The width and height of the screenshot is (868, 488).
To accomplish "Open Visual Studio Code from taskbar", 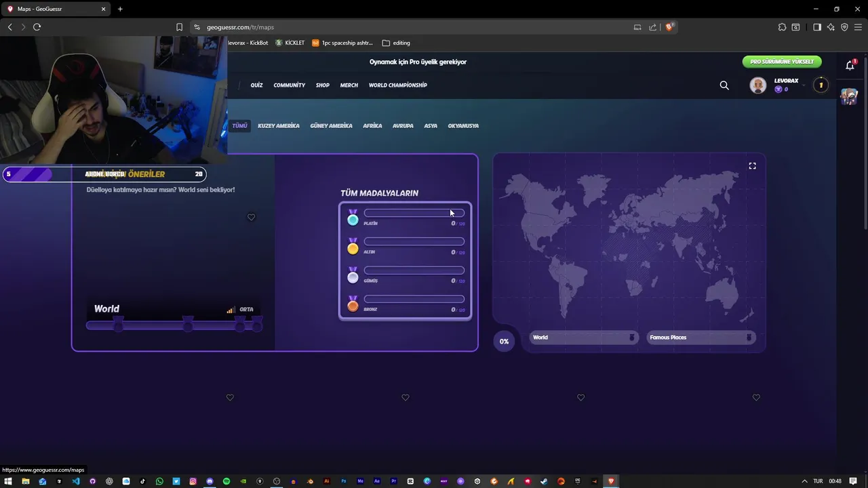I will [76, 481].
